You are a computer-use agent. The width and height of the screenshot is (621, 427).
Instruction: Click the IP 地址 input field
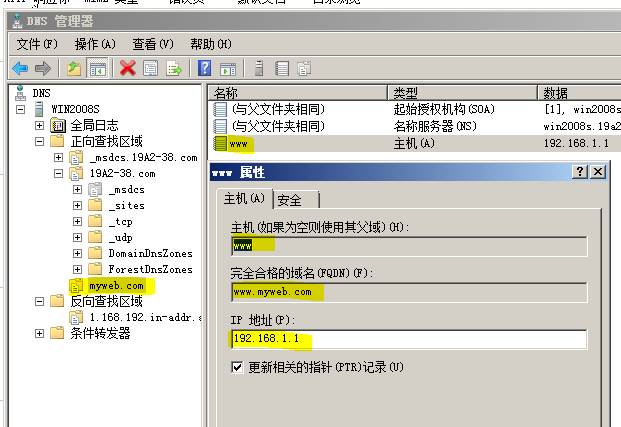(409, 339)
